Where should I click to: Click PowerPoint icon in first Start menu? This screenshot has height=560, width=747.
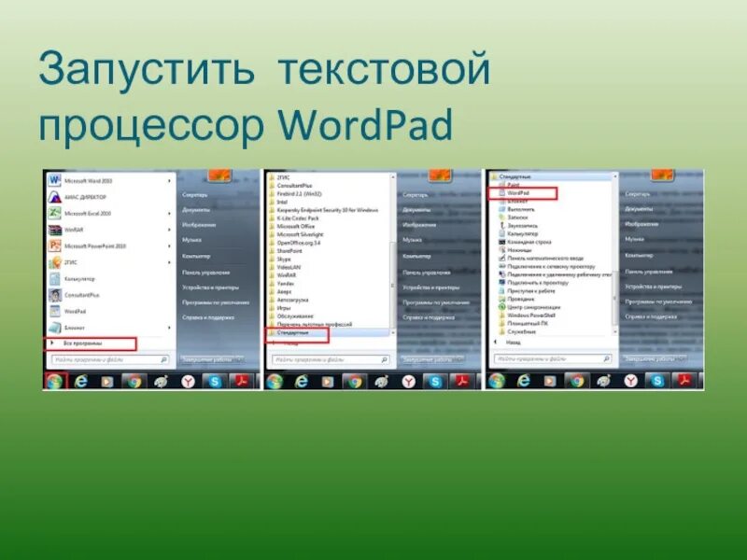pos(55,246)
